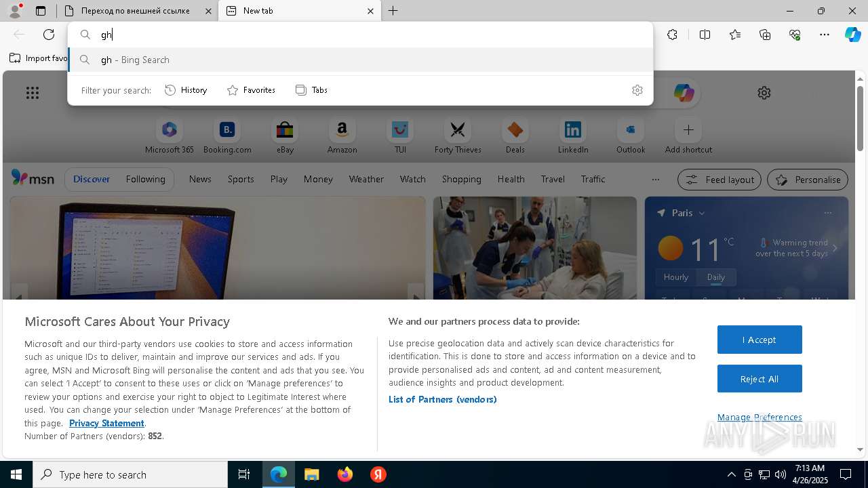Open Copilot icon beside search box

click(684, 93)
